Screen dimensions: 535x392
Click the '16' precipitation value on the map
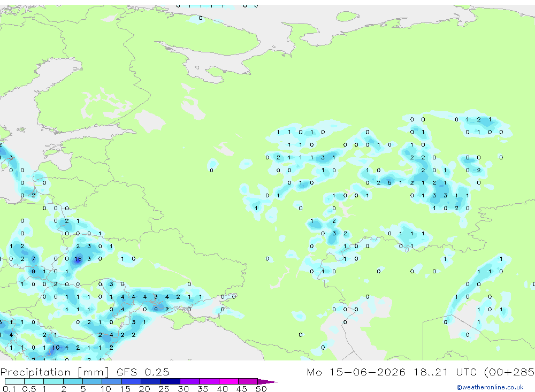(78, 259)
